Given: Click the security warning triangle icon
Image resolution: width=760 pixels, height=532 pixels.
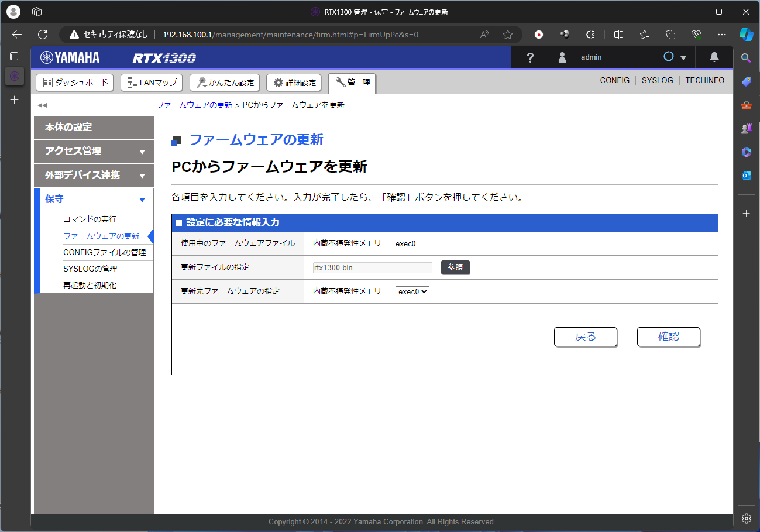Looking at the screenshot, I should [x=74, y=35].
